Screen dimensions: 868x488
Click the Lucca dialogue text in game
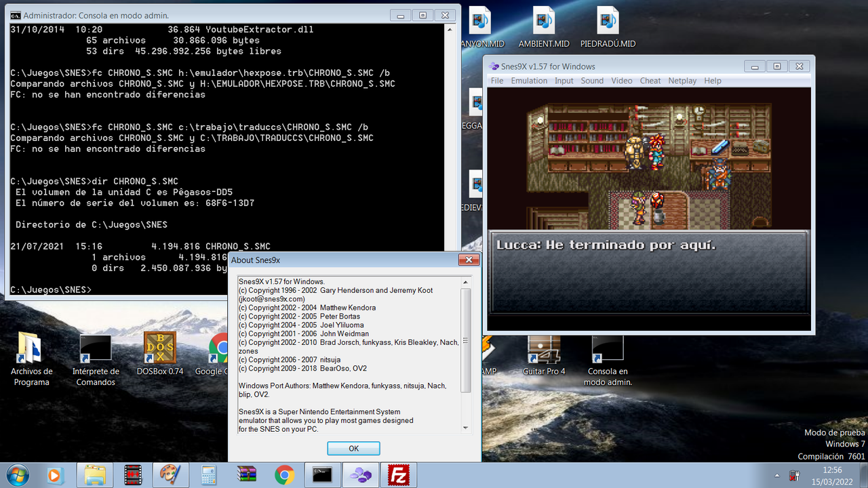pyautogui.click(x=606, y=245)
